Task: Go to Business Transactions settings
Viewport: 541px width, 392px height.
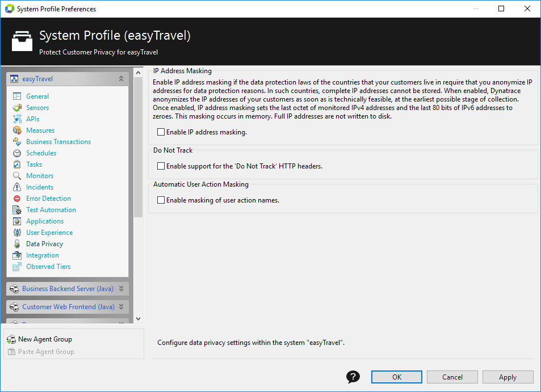Action: (58, 142)
